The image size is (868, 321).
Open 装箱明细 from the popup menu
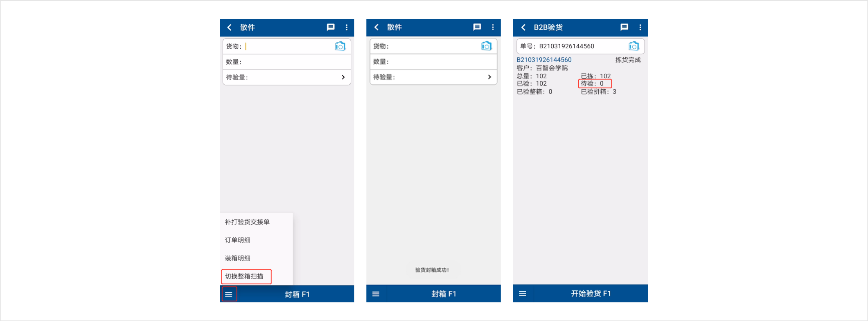coord(238,258)
